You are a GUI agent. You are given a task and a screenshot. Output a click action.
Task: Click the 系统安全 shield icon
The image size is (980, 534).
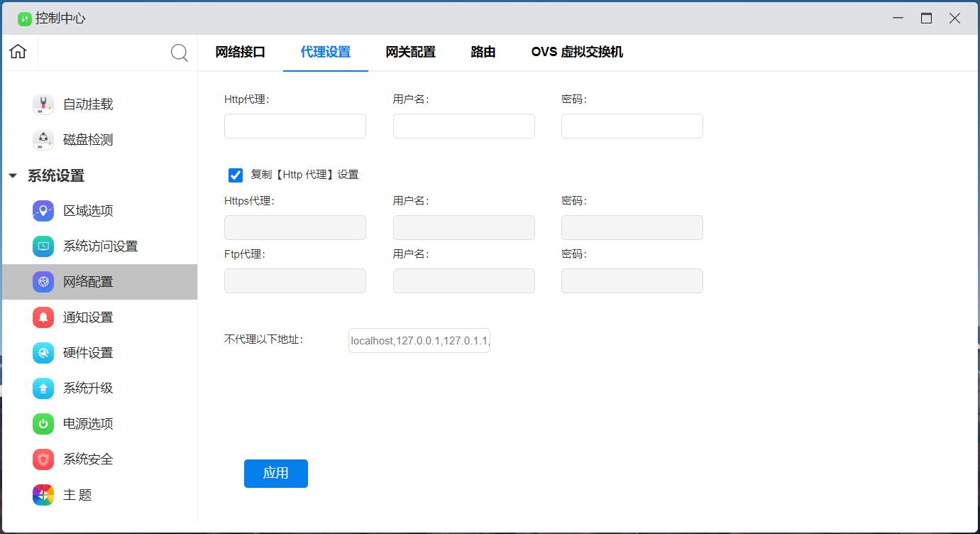pyautogui.click(x=43, y=459)
